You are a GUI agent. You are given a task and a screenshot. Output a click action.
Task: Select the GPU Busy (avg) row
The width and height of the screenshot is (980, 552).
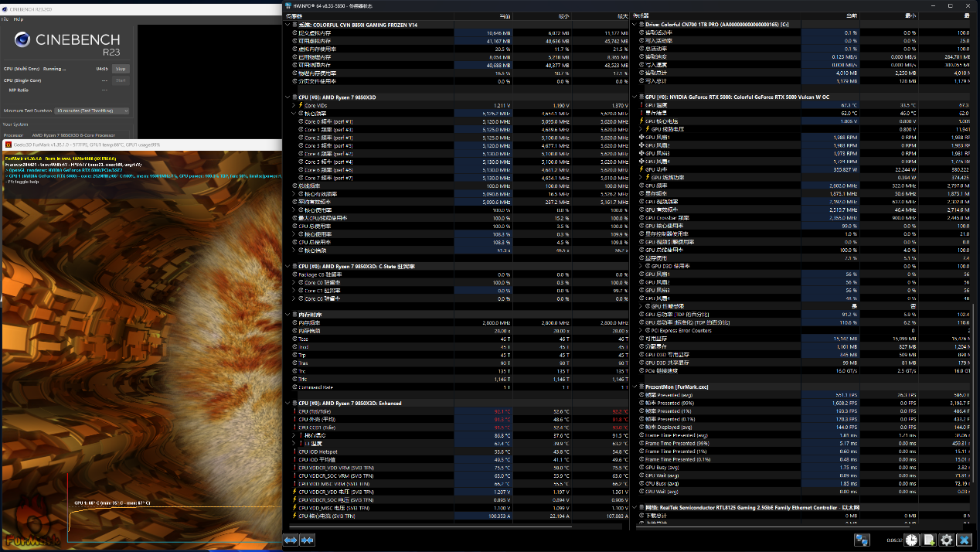pyautogui.click(x=804, y=467)
